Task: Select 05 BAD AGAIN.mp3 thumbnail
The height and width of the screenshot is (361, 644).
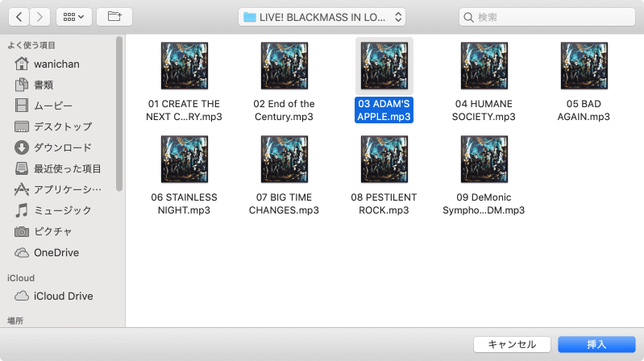Action: (584, 66)
